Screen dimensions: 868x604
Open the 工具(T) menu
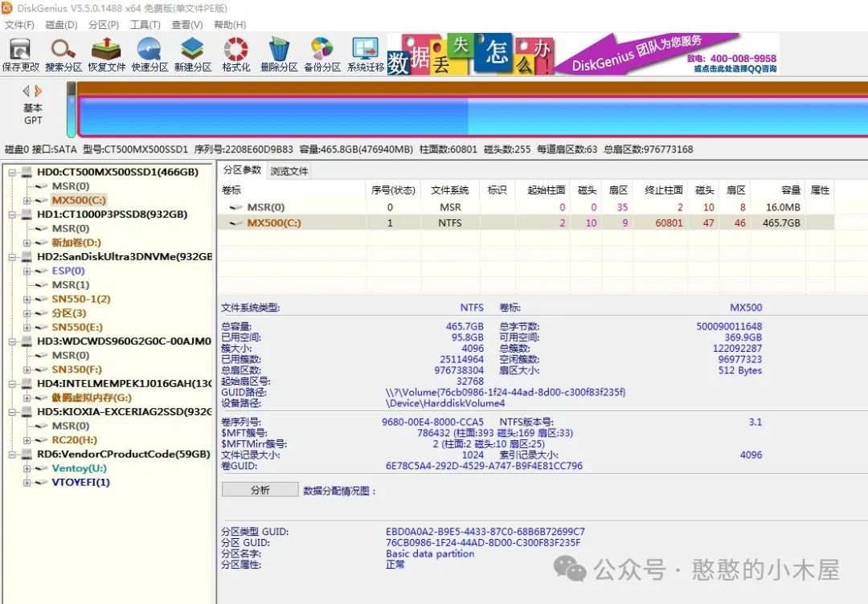145,25
